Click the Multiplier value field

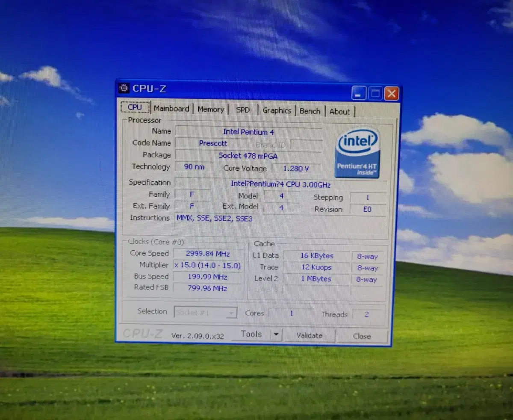coord(208,265)
